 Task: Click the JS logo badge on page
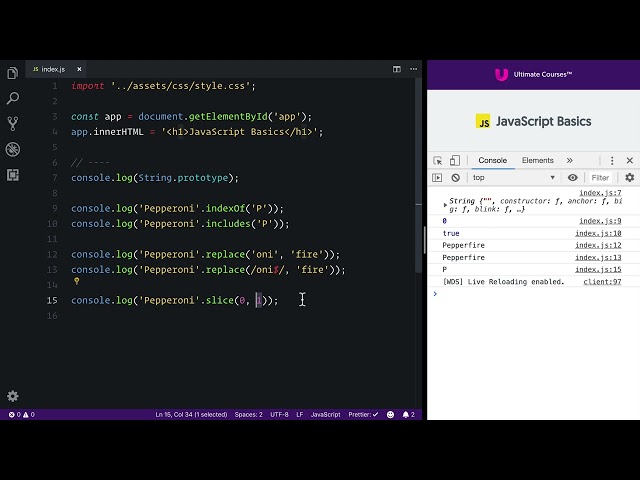(483, 121)
